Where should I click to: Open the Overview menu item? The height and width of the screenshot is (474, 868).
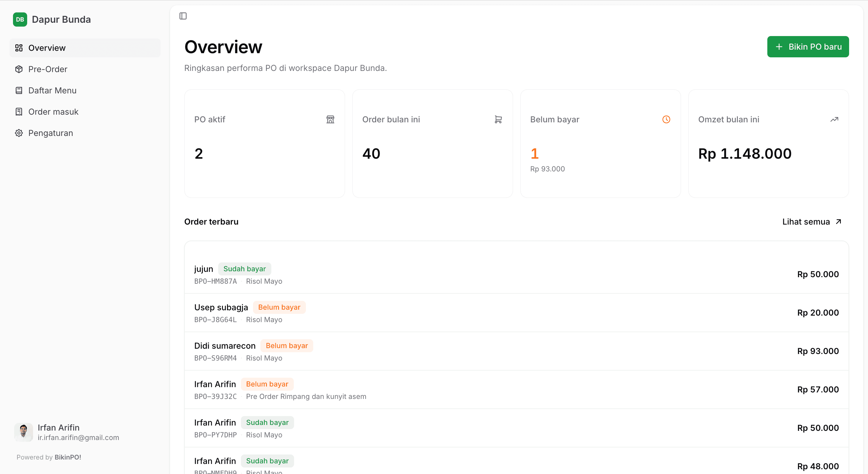point(85,48)
